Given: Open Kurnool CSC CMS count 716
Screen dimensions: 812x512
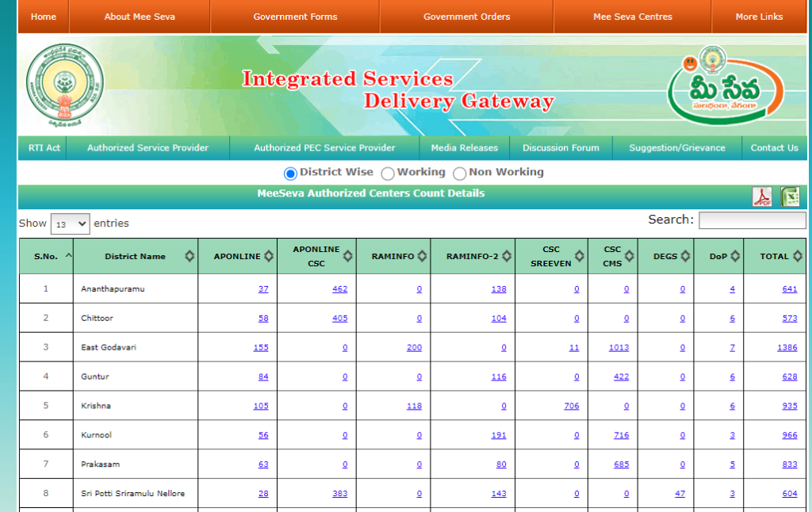Looking at the screenshot, I should click(622, 435).
